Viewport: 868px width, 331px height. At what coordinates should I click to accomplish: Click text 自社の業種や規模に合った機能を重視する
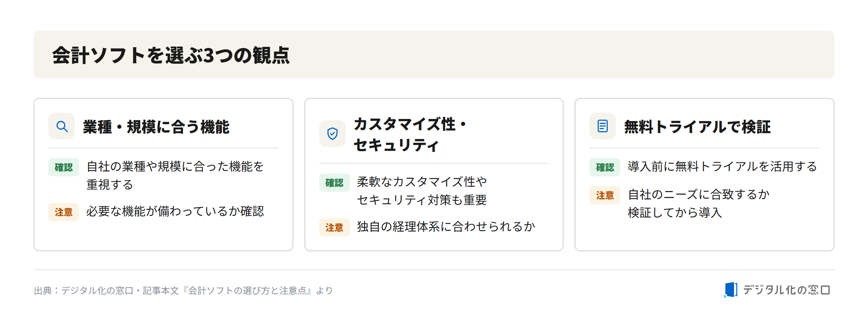[x=175, y=175]
